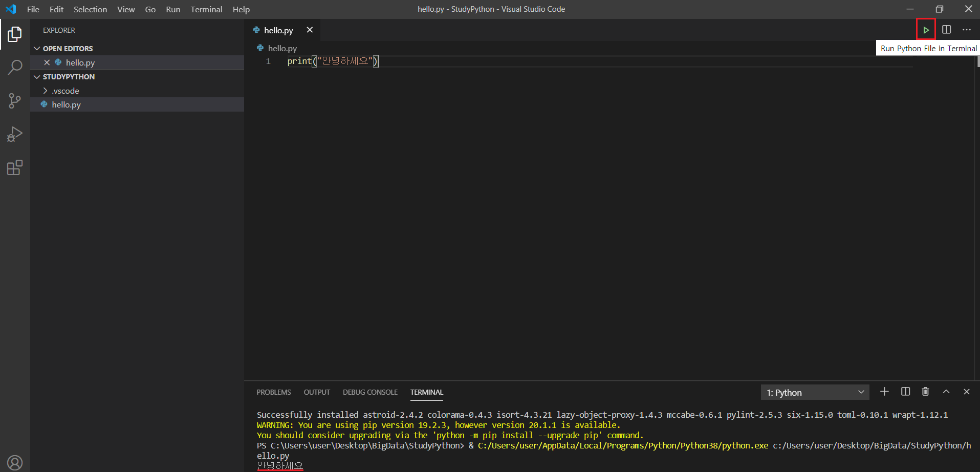The image size is (980, 472).
Task: Click hello.py in the breadcrumb bar
Action: pyautogui.click(x=282, y=48)
